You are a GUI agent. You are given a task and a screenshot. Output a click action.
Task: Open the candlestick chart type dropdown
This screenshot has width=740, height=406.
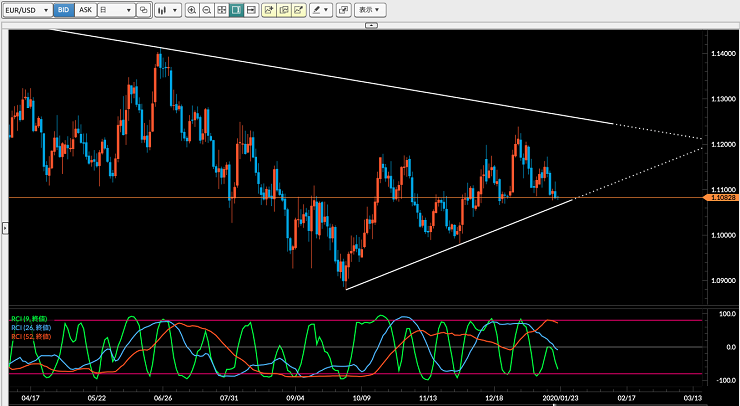[168, 10]
